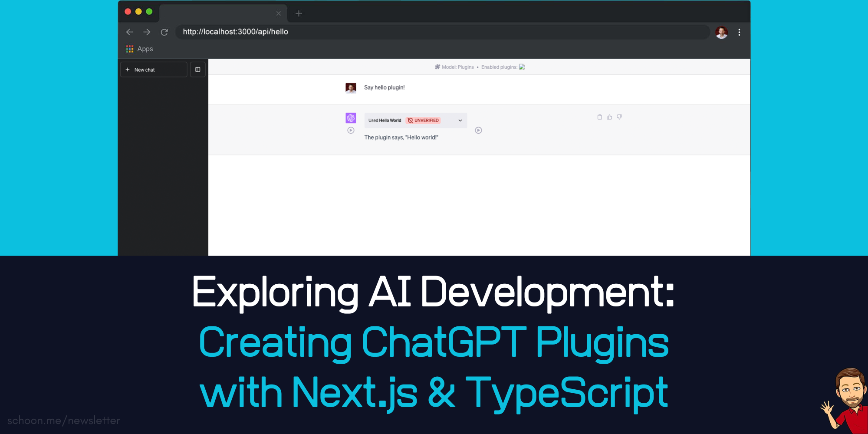Viewport: 868px width, 434px height.
Task: Click the 'Say hello plugin!' message text
Action: 384,88
